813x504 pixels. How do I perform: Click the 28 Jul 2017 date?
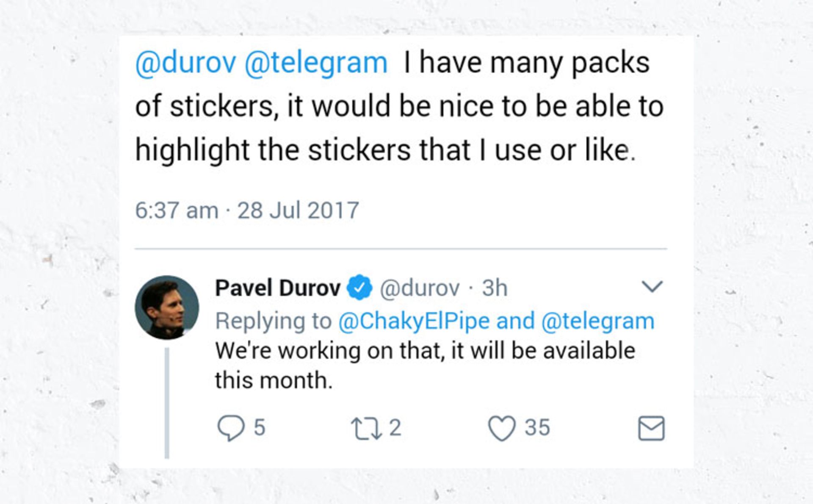click(x=298, y=210)
